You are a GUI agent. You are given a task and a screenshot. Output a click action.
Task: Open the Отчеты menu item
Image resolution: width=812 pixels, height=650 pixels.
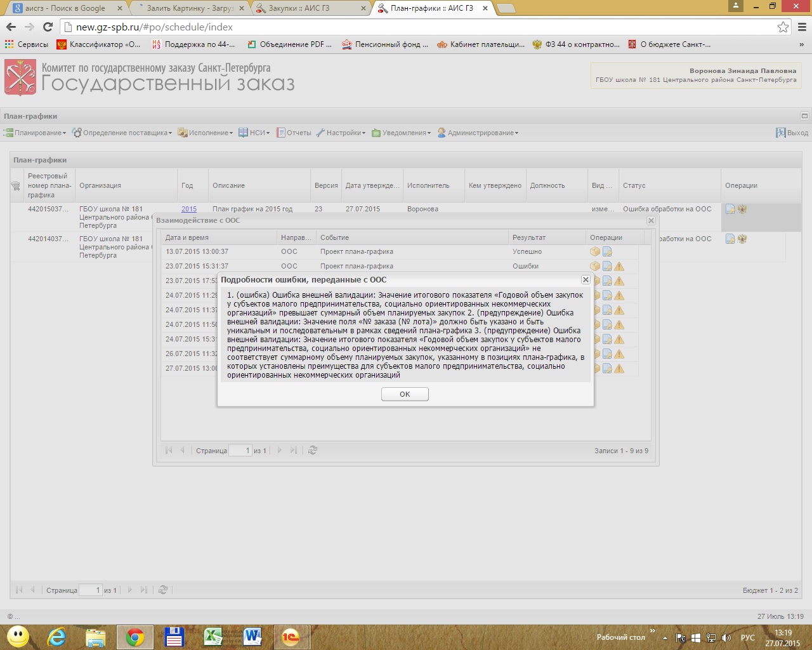(294, 133)
